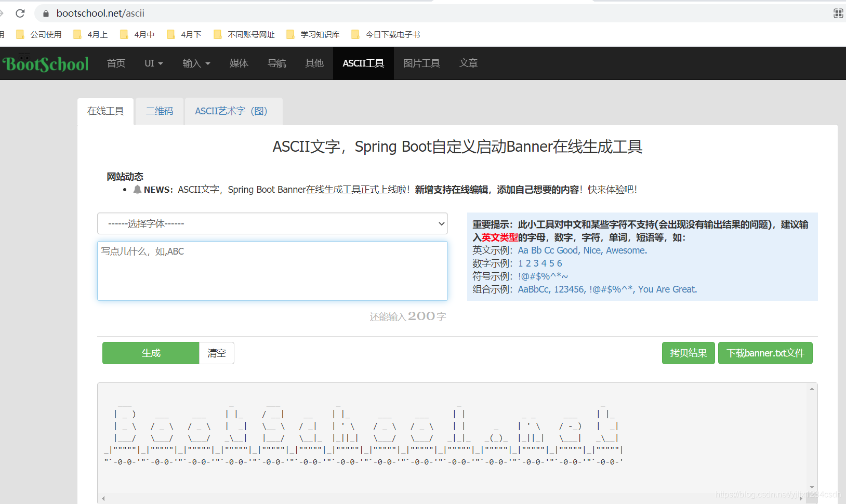846x504 pixels.
Task: Open the 选择字体 font dropdown
Action: click(272, 223)
